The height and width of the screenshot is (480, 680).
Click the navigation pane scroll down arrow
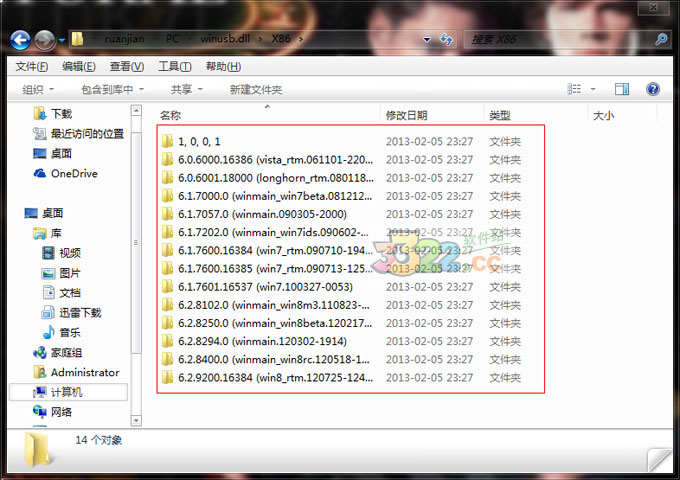[x=136, y=420]
